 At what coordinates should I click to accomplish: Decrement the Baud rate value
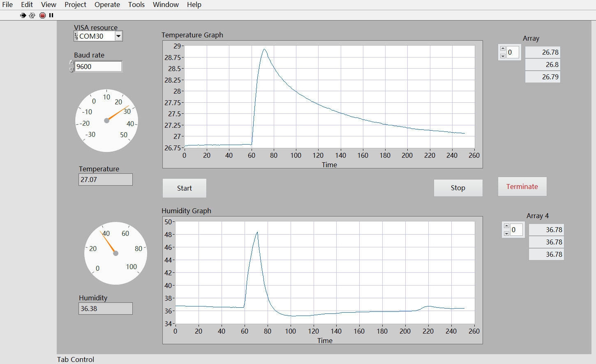72,70
